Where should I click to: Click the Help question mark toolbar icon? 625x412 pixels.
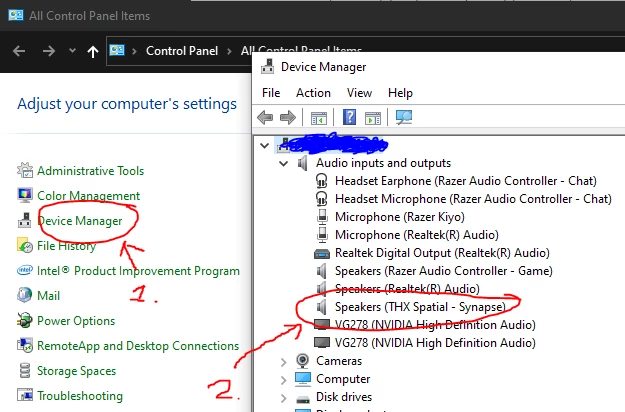point(349,117)
